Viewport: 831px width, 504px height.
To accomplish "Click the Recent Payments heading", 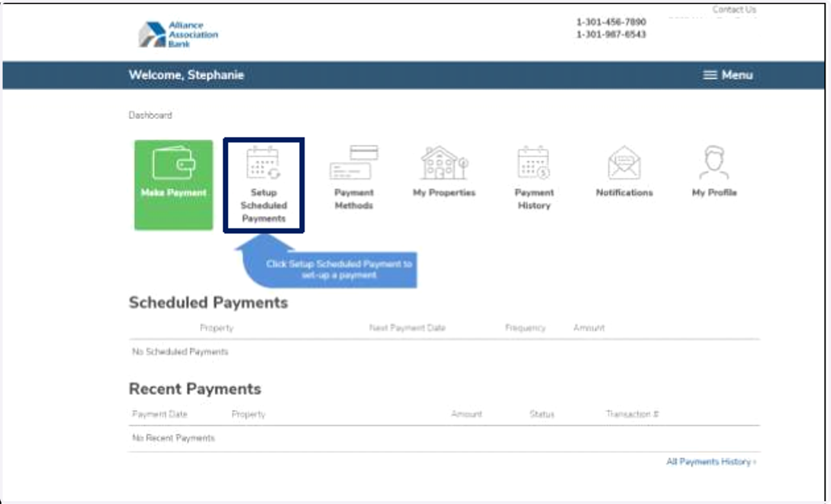I will pyautogui.click(x=195, y=388).
